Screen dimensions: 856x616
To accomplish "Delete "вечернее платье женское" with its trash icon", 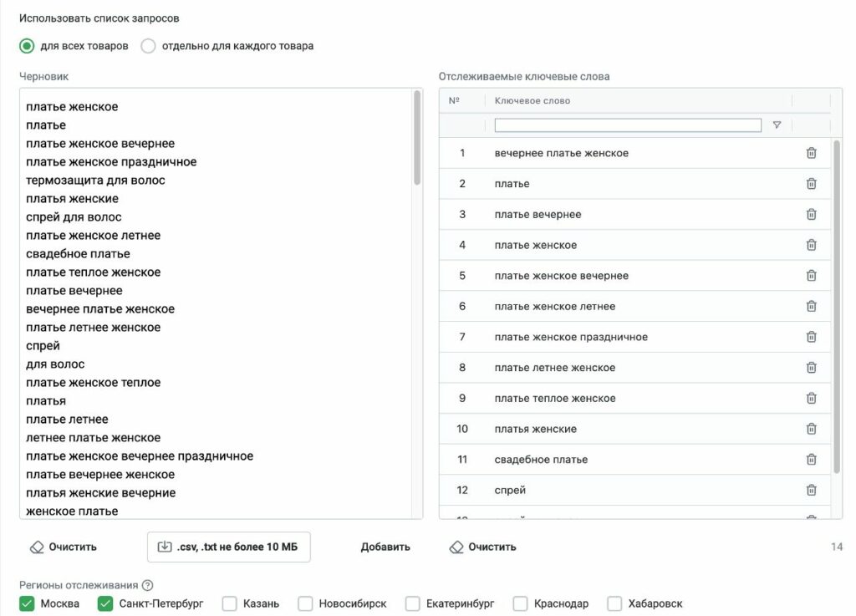I will pyautogui.click(x=811, y=152).
